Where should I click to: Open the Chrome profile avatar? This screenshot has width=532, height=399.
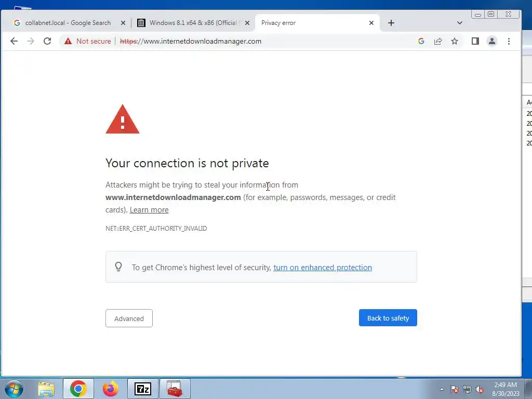[492, 41]
